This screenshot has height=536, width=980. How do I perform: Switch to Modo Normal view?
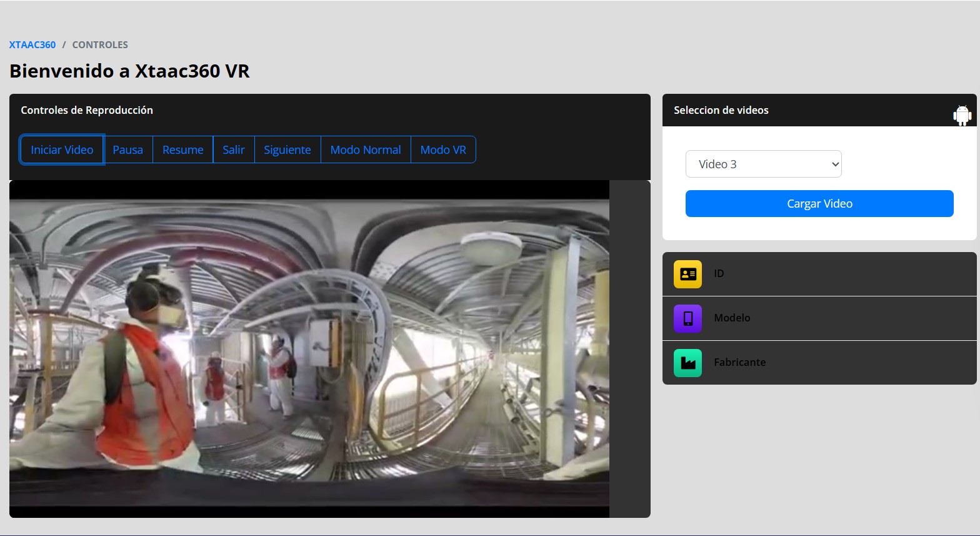coord(365,150)
